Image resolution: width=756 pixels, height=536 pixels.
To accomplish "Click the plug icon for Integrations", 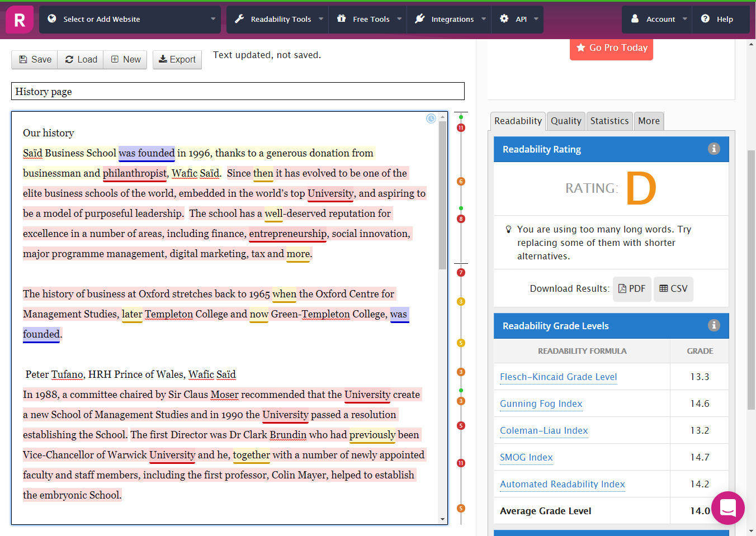I will [x=420, y=18].
